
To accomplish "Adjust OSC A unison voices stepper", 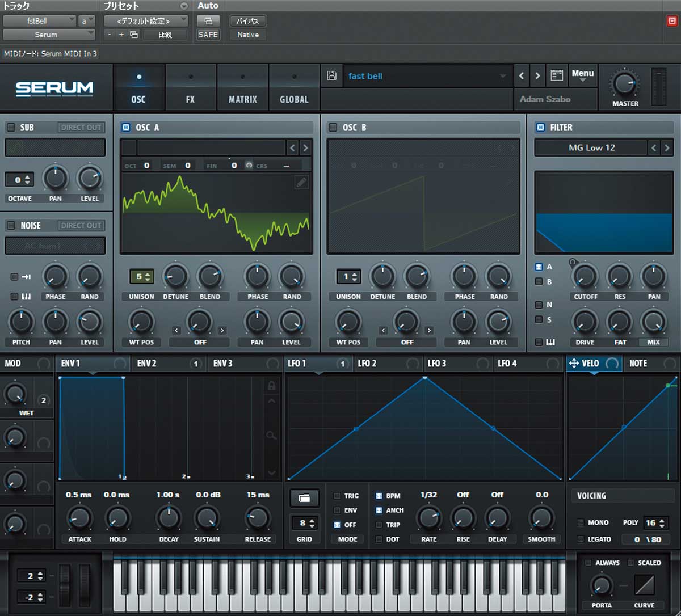I will pos(141,277).
